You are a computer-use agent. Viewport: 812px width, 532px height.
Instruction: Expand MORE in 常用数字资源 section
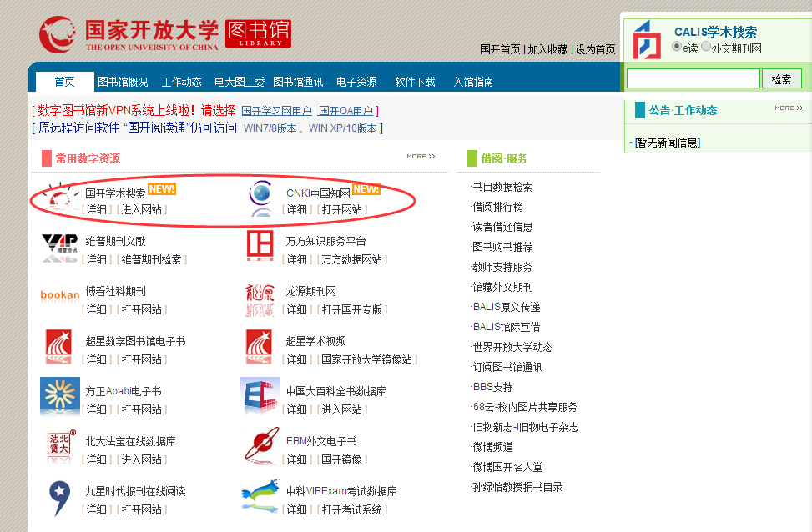[x=421, y=156]
